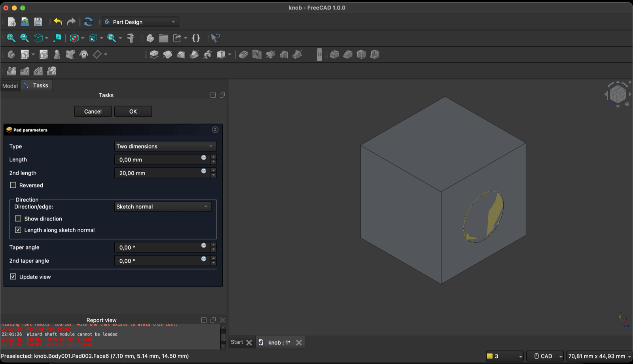The image size is (633, 364).
Task: Open expression editor for Taper angle field
Action: click(x=204, y=245)
